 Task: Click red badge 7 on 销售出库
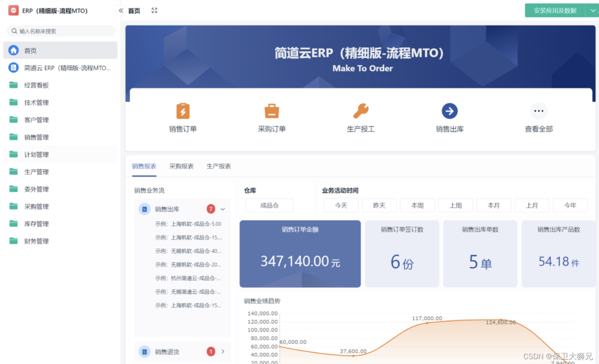click(x=211, y=209)
